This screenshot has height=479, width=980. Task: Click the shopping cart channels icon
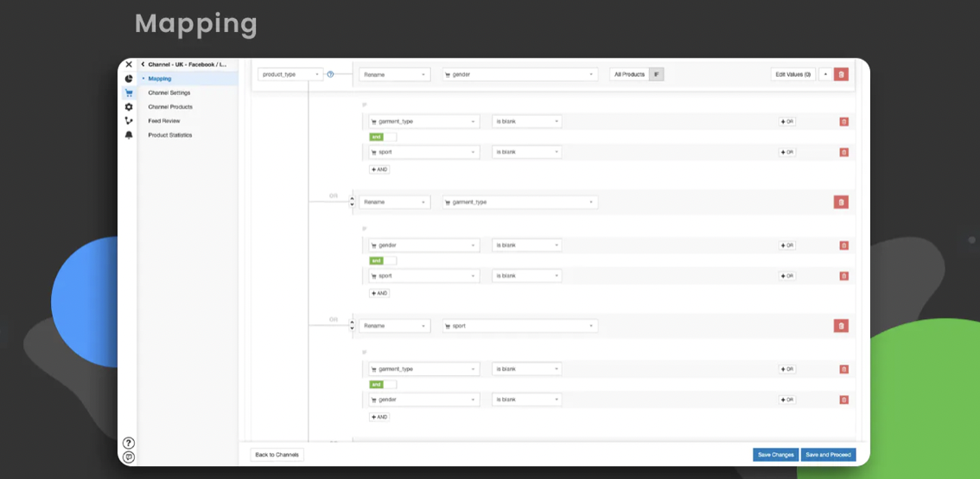[x=129, y=93]
